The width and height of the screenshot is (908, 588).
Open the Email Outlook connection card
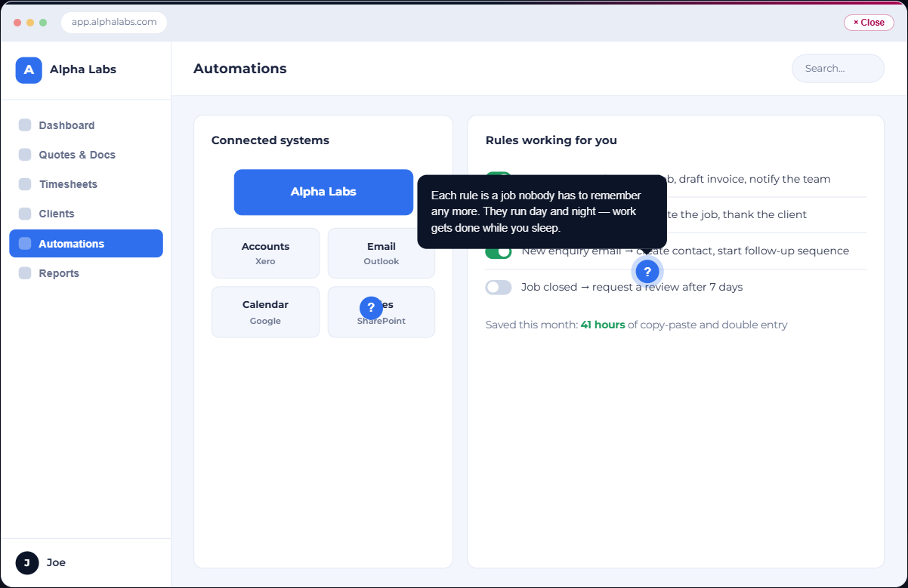(381, 253)
